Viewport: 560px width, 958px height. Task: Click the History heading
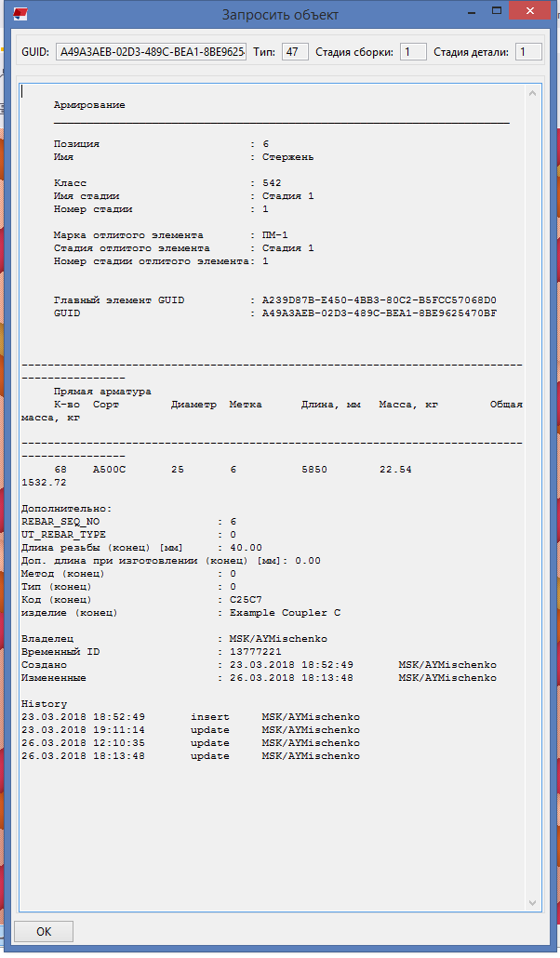tap(44, 704)
